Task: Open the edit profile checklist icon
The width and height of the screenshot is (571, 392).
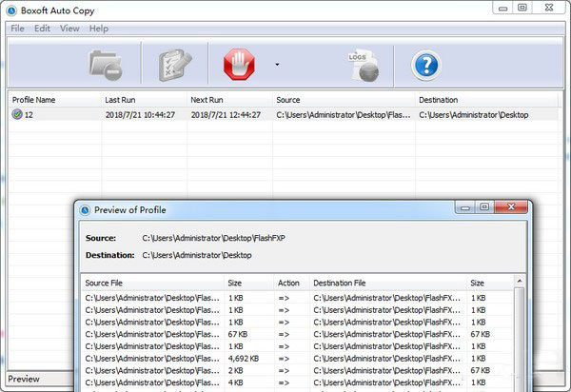Action: [x=175, y=65]
